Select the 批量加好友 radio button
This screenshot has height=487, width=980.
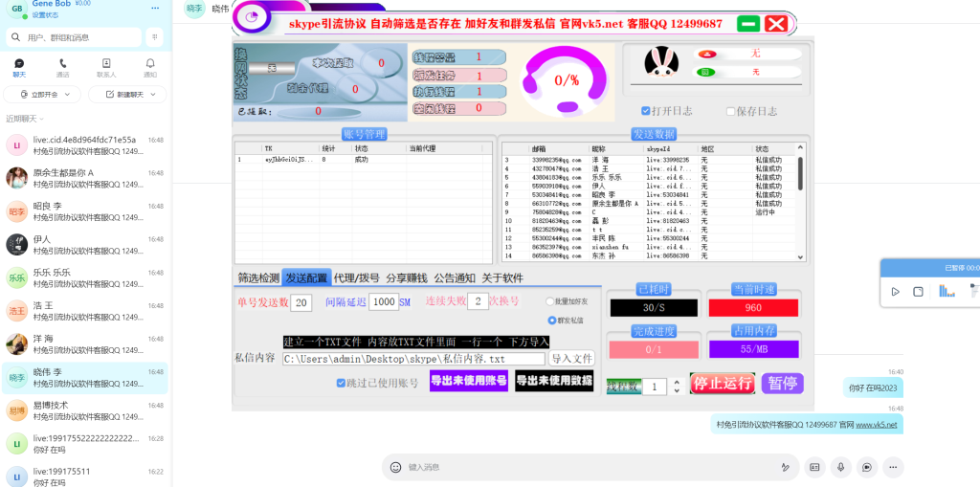tap(550, 301)
